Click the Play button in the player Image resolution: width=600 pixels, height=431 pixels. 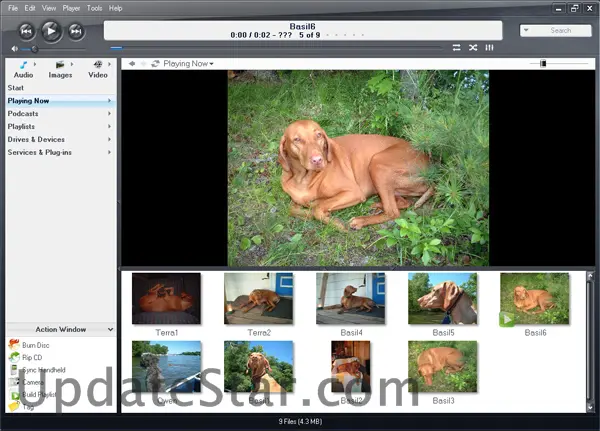pos(51,31)
